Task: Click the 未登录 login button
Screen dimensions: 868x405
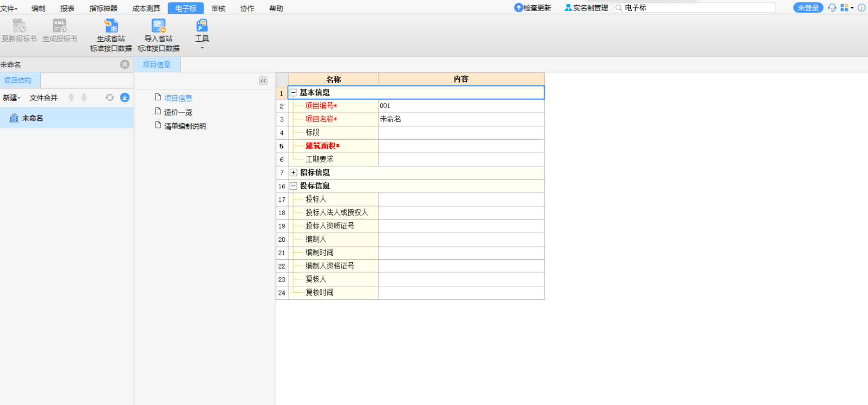Action: tap(808, 8)
